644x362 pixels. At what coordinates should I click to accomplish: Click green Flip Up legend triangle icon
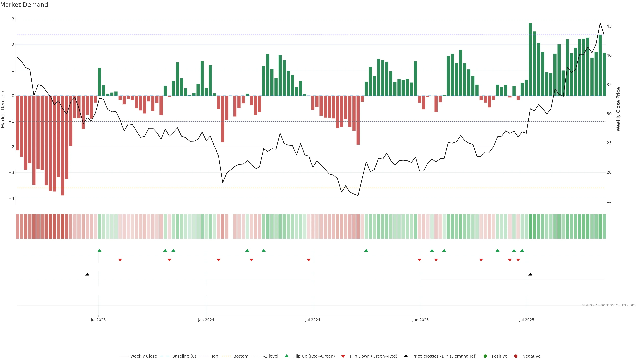click(286, 356)
